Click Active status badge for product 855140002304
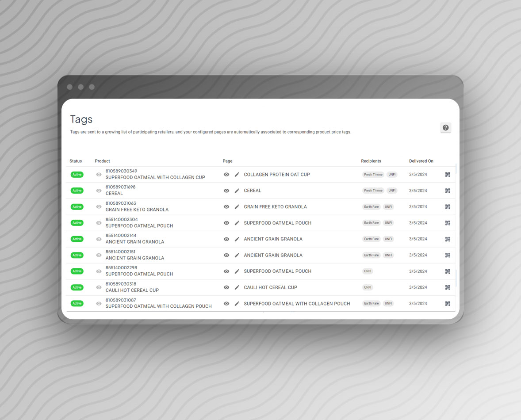Viewport: 521px width, 420px height. (x=77, y=223)
